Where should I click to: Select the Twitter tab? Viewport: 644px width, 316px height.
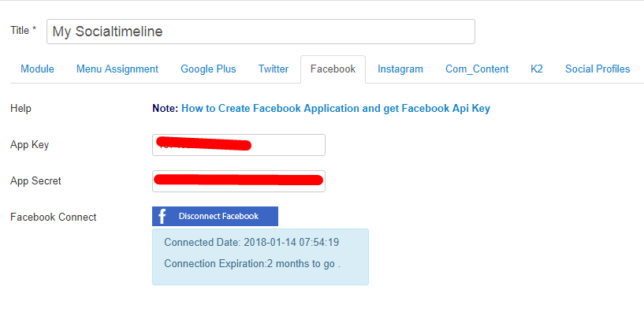273,69
